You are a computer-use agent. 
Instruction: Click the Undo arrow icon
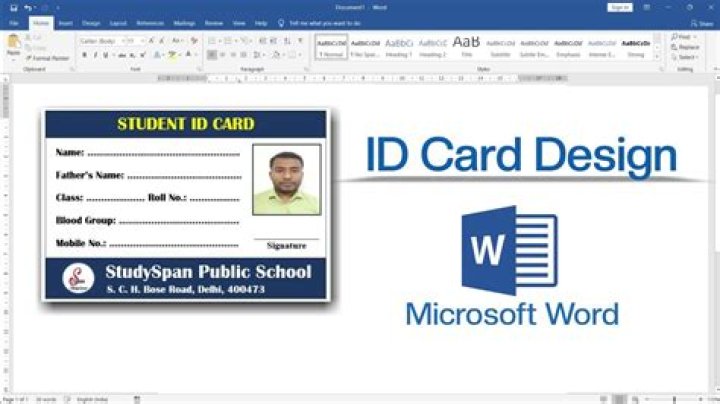(x=28, y=8)
